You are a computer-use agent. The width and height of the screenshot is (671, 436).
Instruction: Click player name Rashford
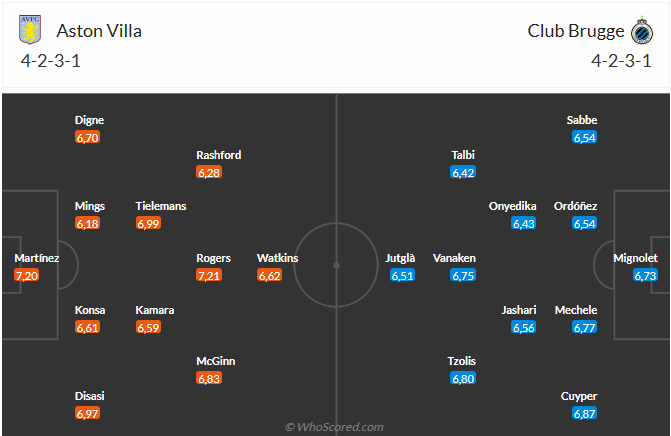click(219, 155)
